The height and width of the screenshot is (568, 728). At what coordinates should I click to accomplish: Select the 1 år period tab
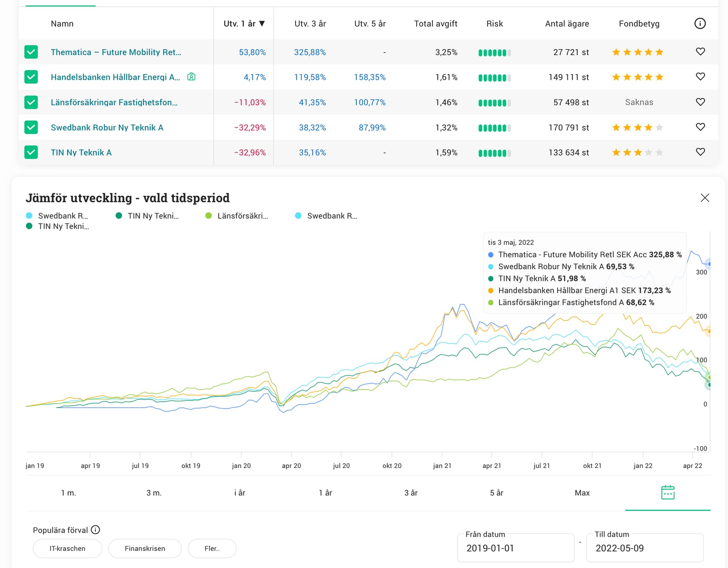point(325,493)
